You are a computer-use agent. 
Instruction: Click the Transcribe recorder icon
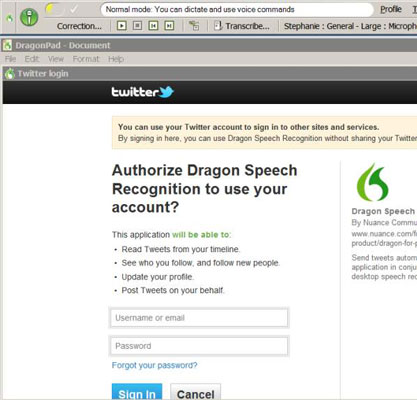click(218, 26)
